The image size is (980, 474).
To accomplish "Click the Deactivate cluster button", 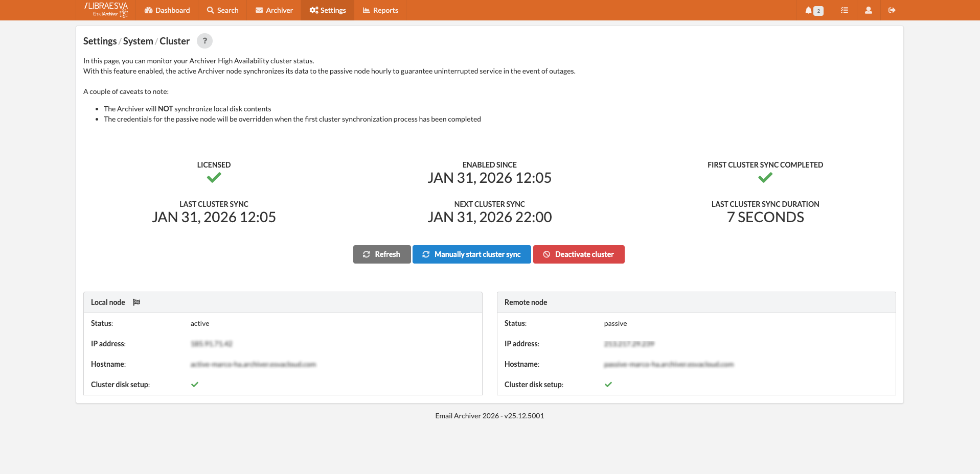I will click(579, 254).
